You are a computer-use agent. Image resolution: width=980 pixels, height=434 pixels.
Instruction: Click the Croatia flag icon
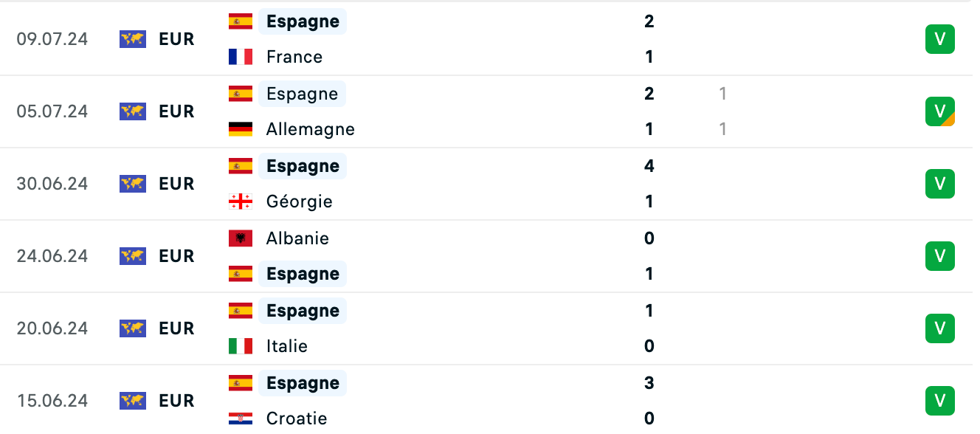pos(241,418)
